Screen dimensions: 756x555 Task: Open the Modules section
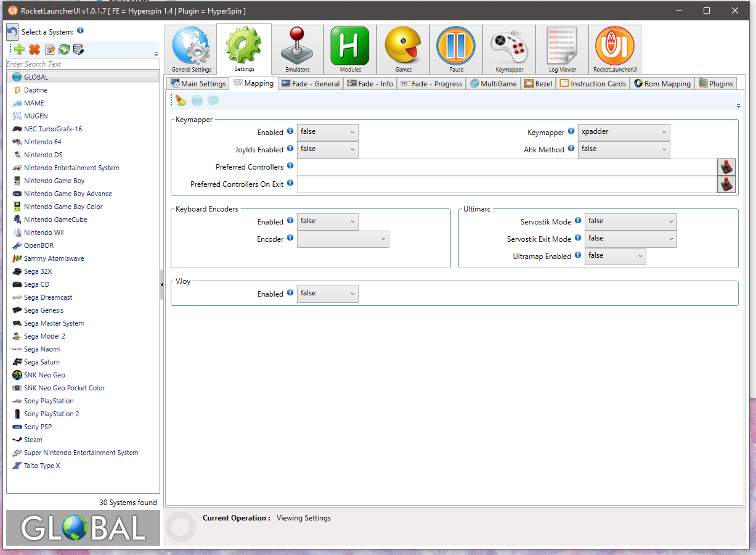pyautogui.click(x=351, y=50)
